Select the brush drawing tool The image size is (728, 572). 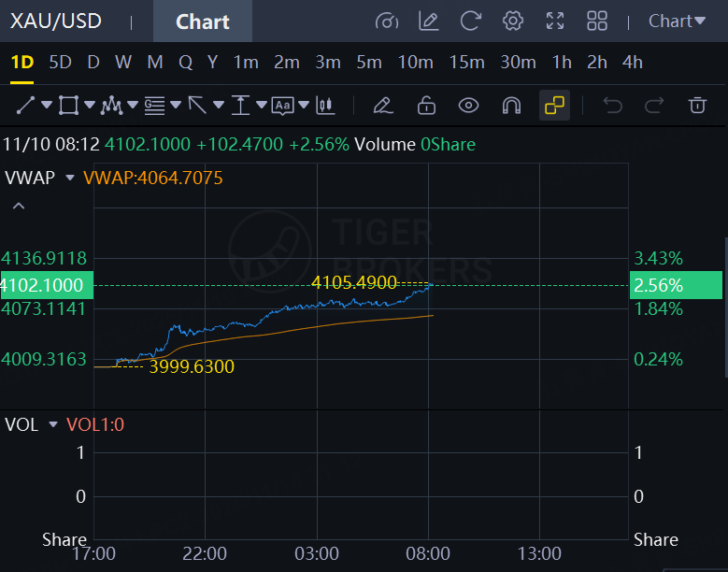[383, 106]
